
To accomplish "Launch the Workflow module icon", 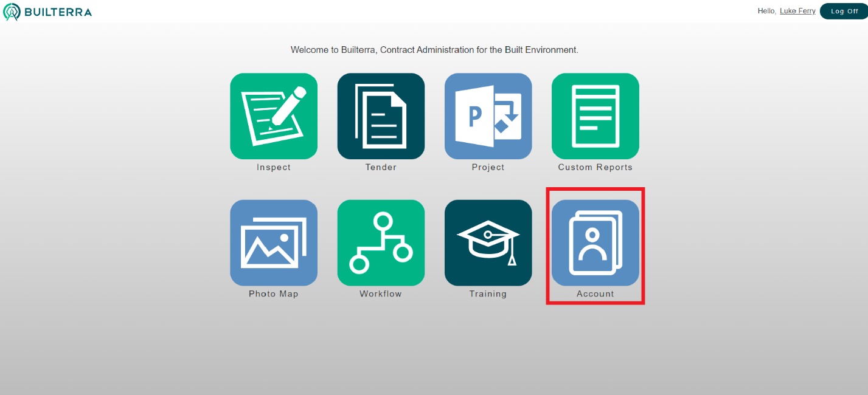I will coord(381,242).
